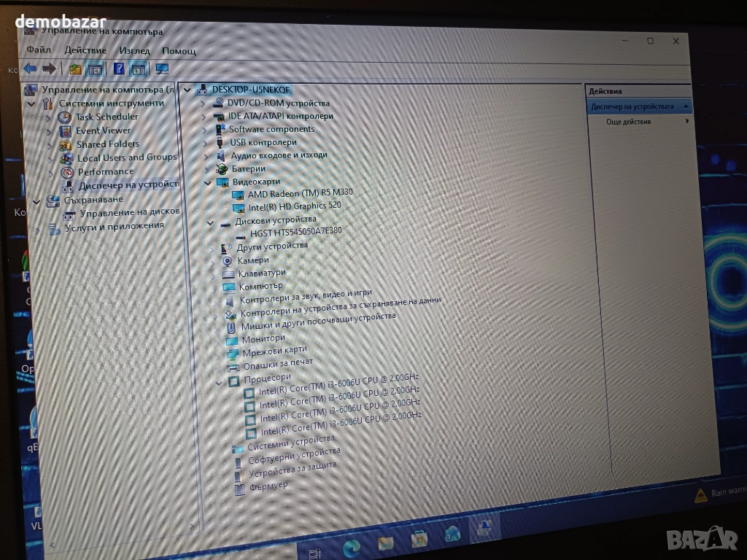The width and height of the screenshot is (747, 560).
Task: Click the monitor scan hardware toolbar icon
Action: pos(162,69)
